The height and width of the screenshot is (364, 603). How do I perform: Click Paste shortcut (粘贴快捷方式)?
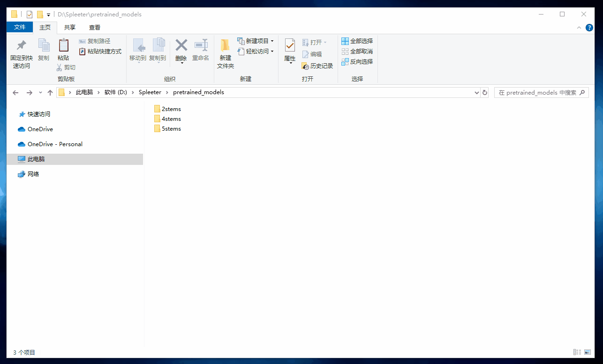(x=100, y=52)
